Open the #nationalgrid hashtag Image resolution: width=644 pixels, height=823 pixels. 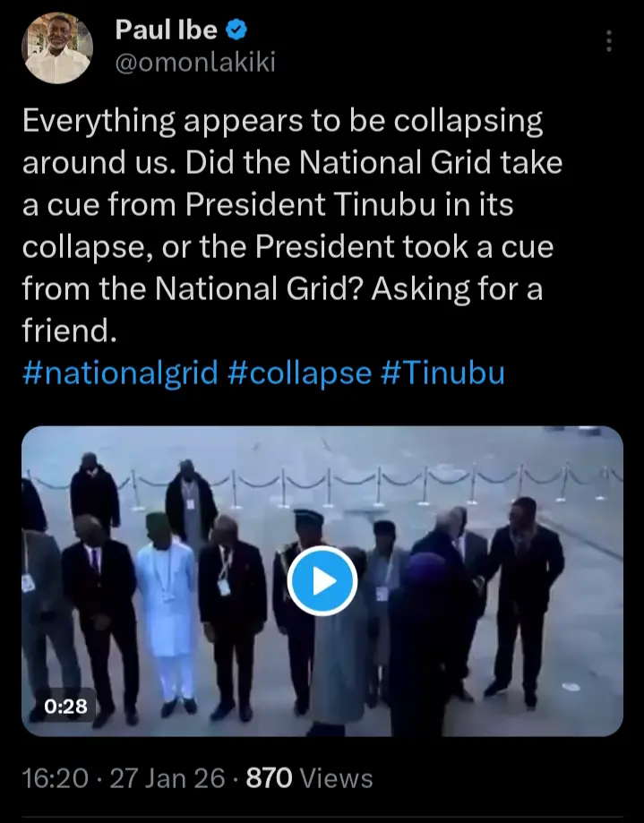pyautogui.click(x=120, y=373)
